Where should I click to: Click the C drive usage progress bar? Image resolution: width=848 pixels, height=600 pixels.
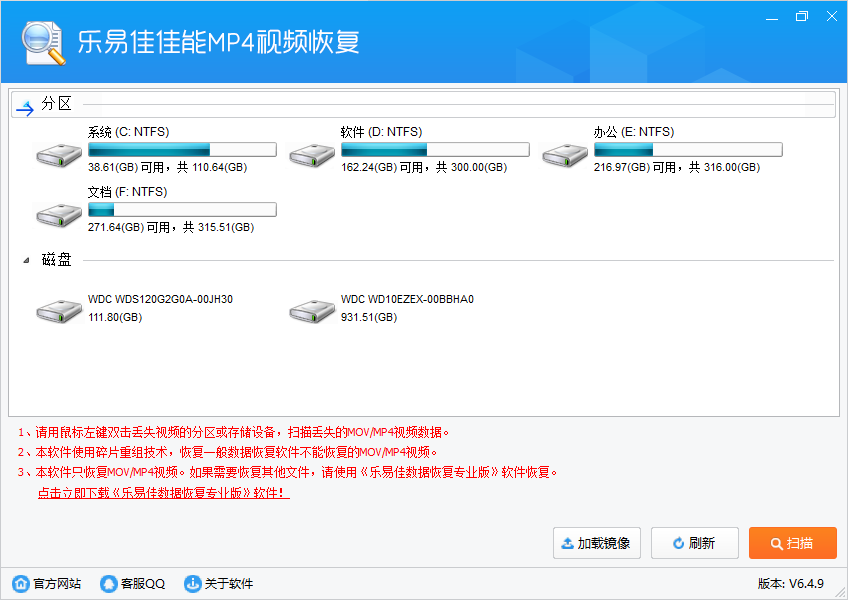[182, 149]
